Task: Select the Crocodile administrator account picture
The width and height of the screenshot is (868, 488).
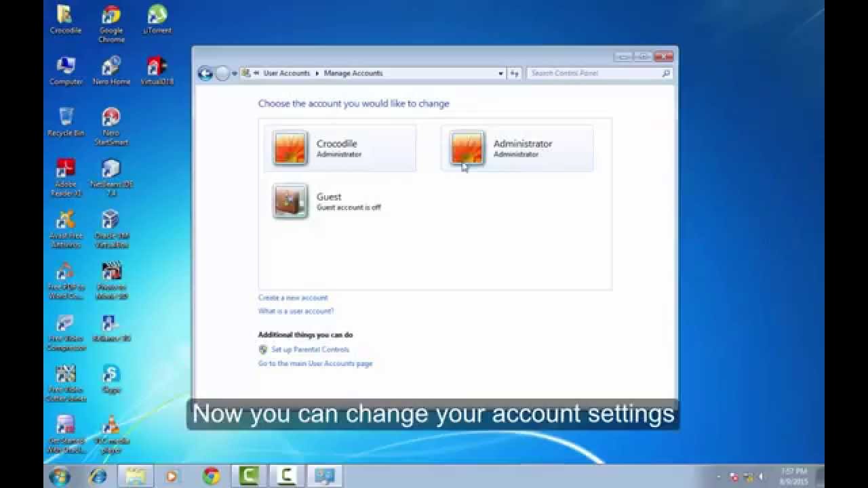Action: tap(290, 148)
